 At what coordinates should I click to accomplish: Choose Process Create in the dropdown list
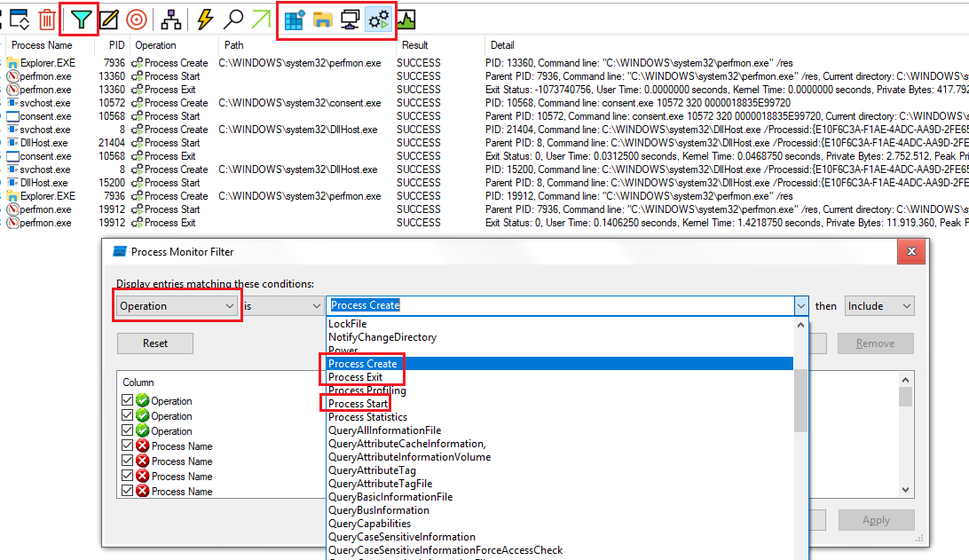363,364
